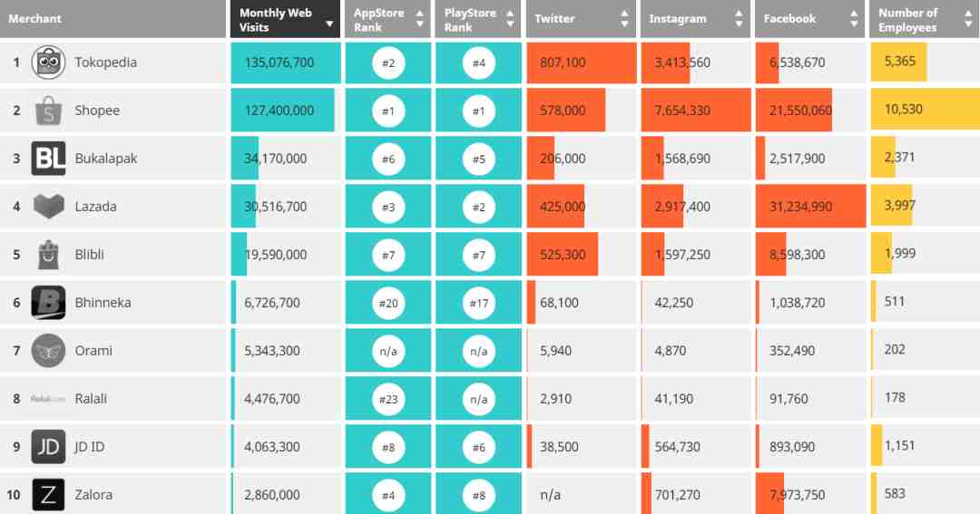Click the Blibli bag logo icon
This screenshot has width=980, height=514.
click(48, 254)
